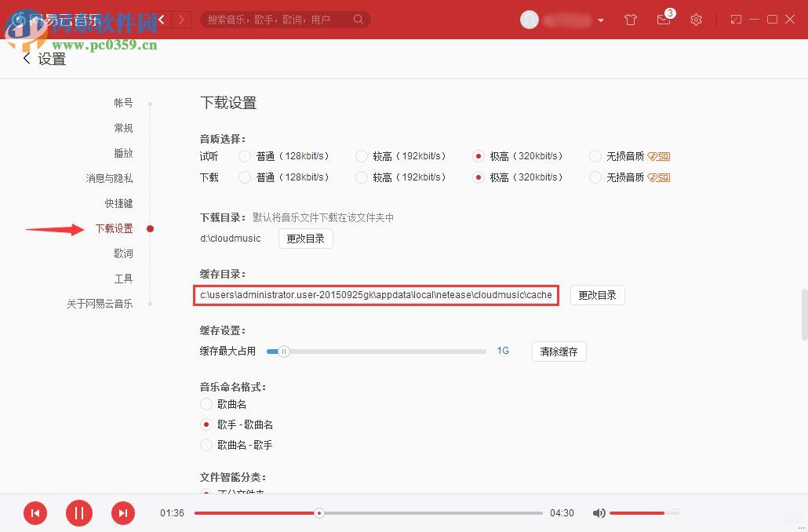Open the 歌词 settings section
This screenshot has height=532, width=808.
123,253
